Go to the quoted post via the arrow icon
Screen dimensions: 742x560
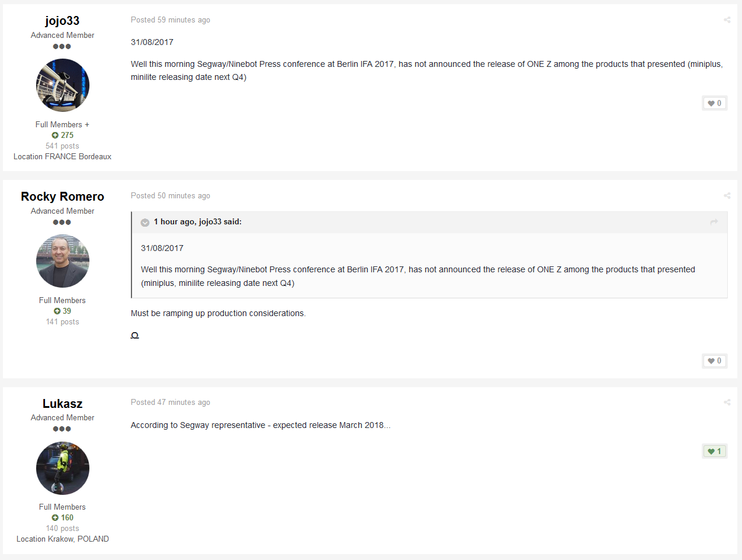point(714,222)
